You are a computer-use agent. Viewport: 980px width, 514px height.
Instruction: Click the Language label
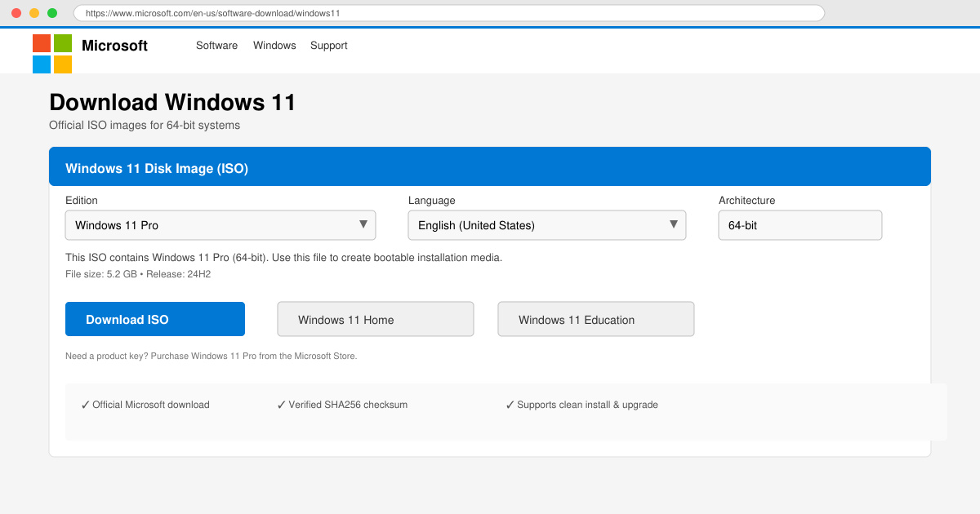pyautogui.click(x=432, y=201)
